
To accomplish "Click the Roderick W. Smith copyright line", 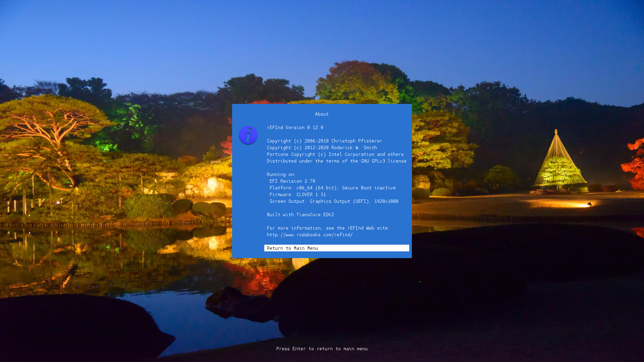I will click(322, 147).
